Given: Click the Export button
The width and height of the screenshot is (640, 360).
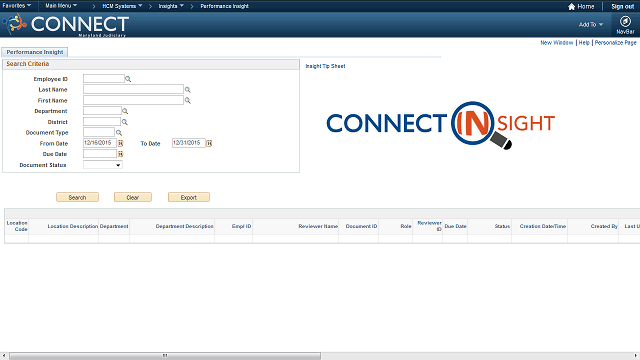Looking at the screenshot, I should (189, 197).
